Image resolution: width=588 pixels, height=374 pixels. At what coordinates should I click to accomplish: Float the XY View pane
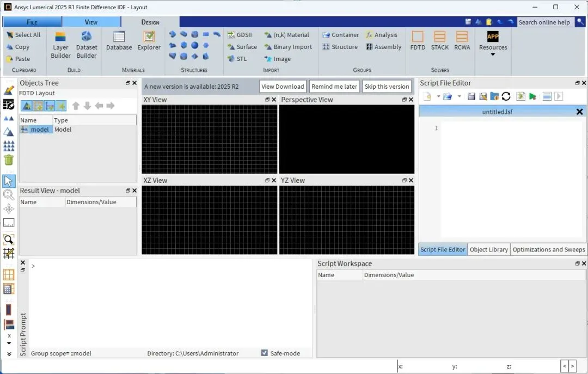click(x=267, y=100)
